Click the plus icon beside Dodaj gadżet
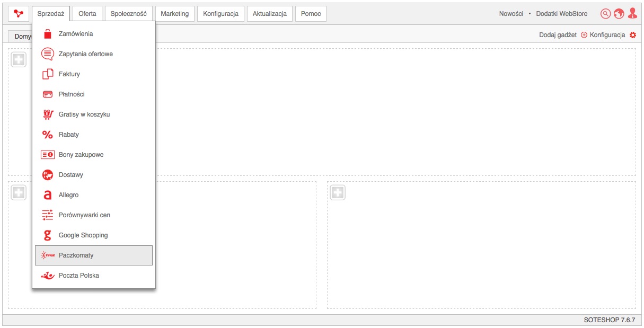Screen dimensions: 644x328 pyautogui.click(x=584, y=35)
